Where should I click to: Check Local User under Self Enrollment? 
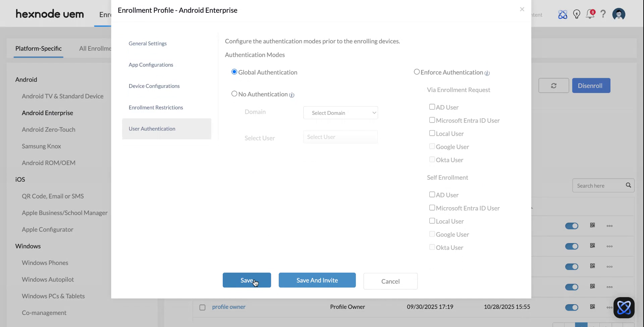coord(432,221)
